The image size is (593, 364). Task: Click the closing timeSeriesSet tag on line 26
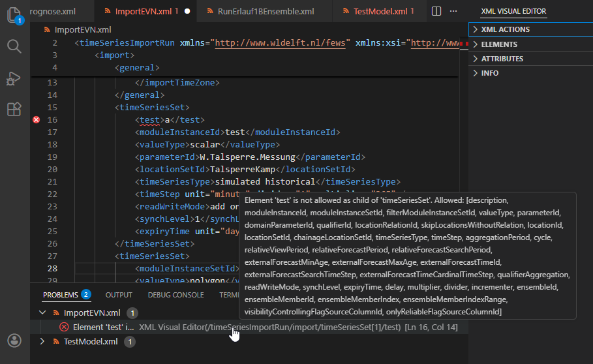point(155,244)
